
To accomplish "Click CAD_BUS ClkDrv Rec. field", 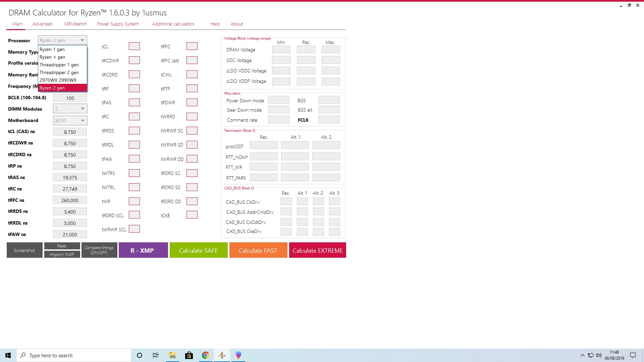I will [x=286, y=201].
